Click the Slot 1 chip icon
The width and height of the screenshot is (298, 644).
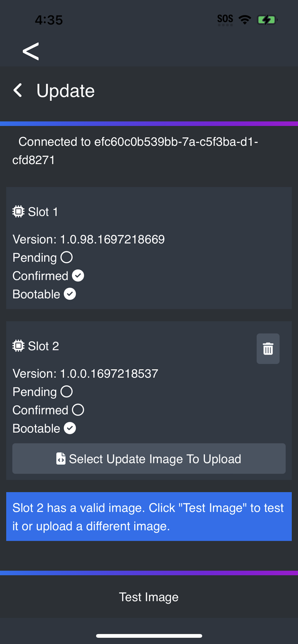[x=18, y=211]
